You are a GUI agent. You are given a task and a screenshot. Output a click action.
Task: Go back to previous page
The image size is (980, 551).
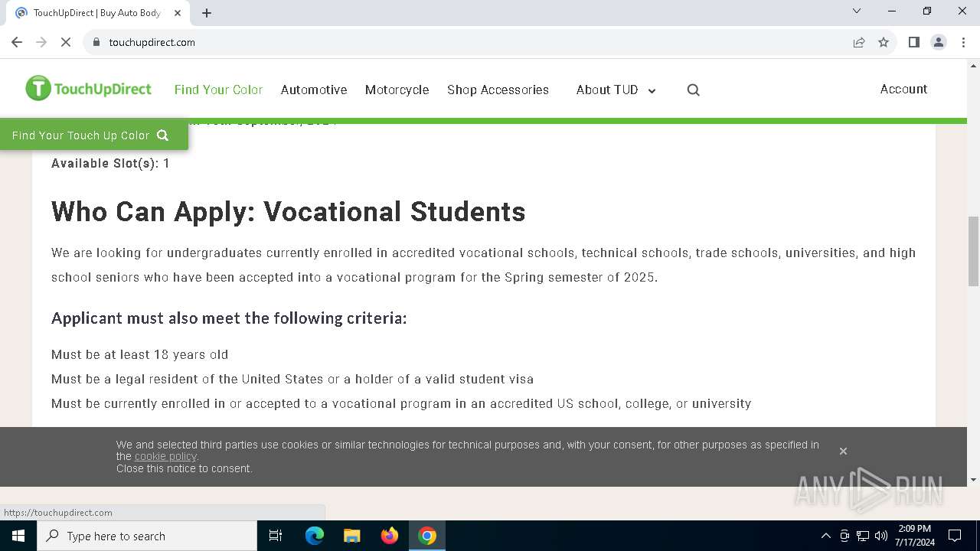17,42
